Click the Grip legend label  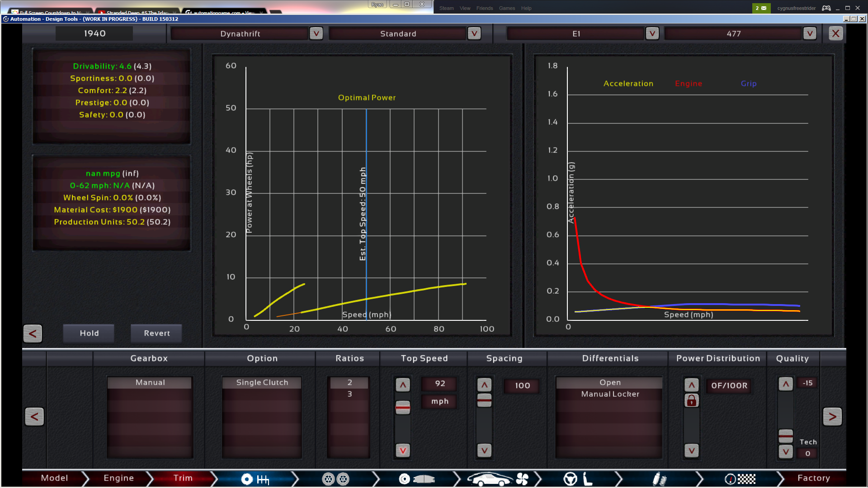click(x=748, y=84)
